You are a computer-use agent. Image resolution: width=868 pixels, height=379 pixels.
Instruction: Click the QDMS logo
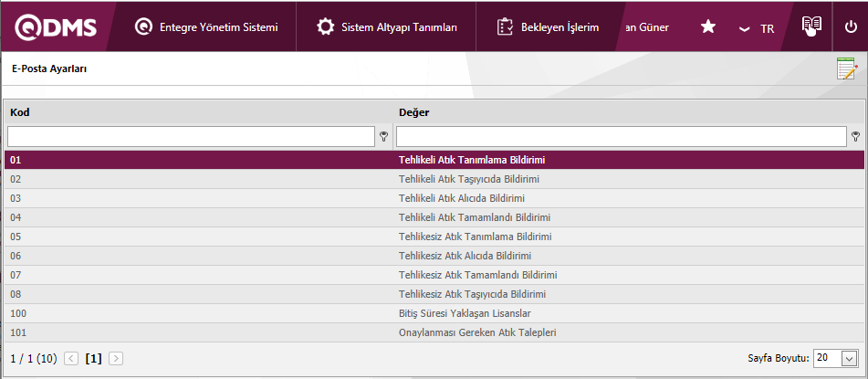pyautogui.click(x=55, y=26)
